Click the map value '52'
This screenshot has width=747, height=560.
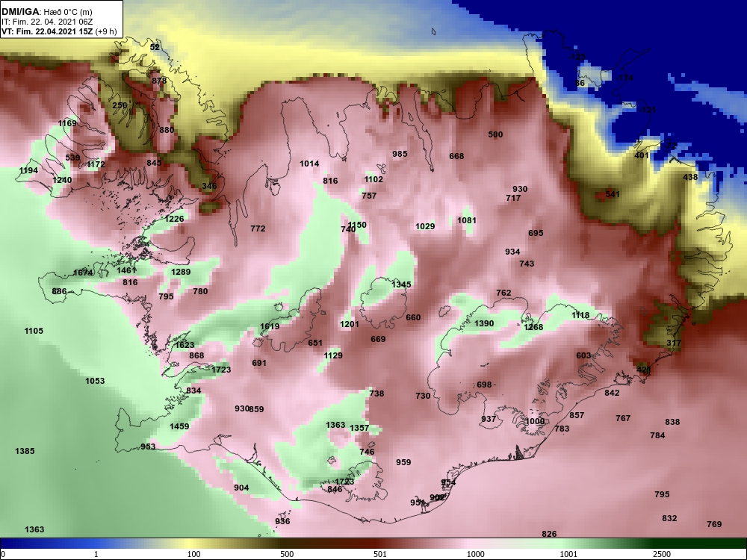point(155,47)
